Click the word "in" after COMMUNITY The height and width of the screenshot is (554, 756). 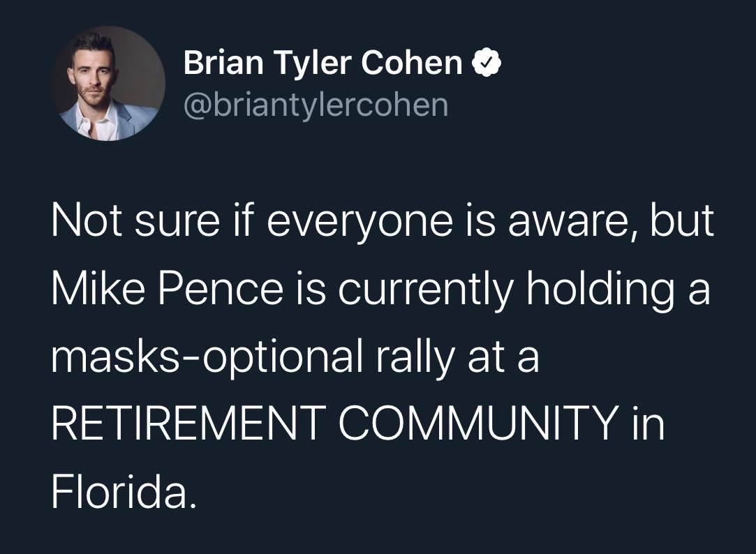coord(649,423)
